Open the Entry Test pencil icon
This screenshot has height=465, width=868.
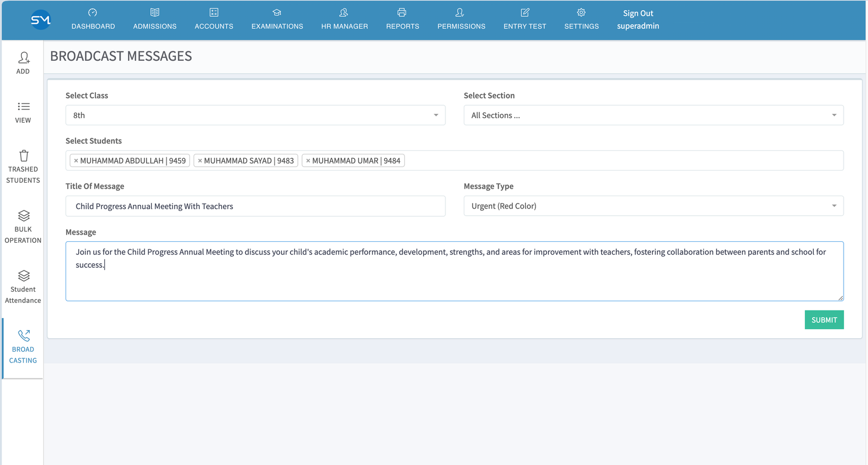click(x=525, y=12)
